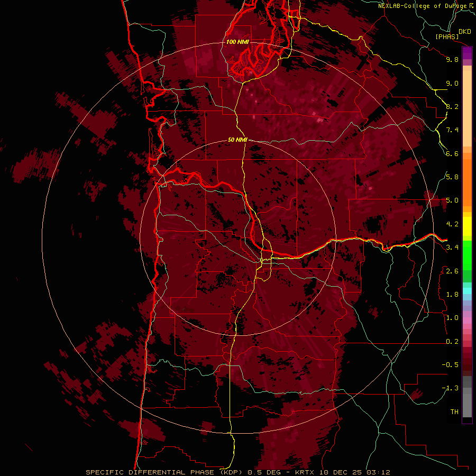The width and height of the screenshot is (476, 476).
Task: Click the TH legend label
Action: tap(454, 412)
